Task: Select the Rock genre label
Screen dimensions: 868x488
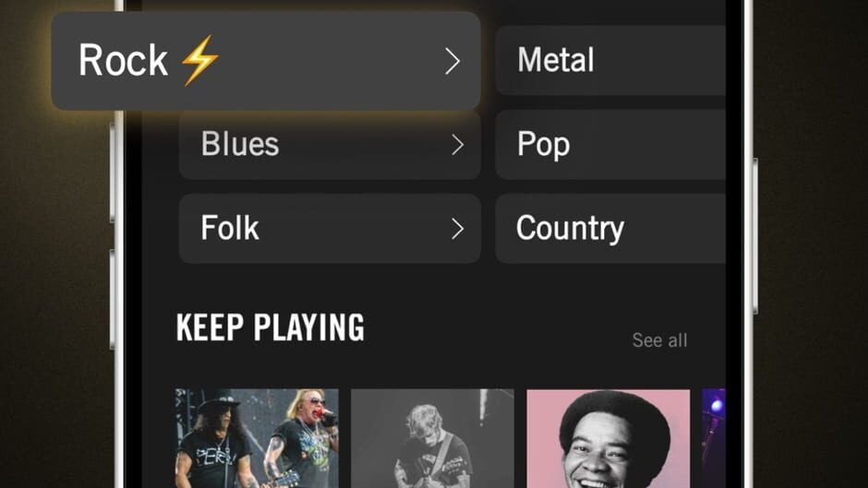Action: (123, 60)
